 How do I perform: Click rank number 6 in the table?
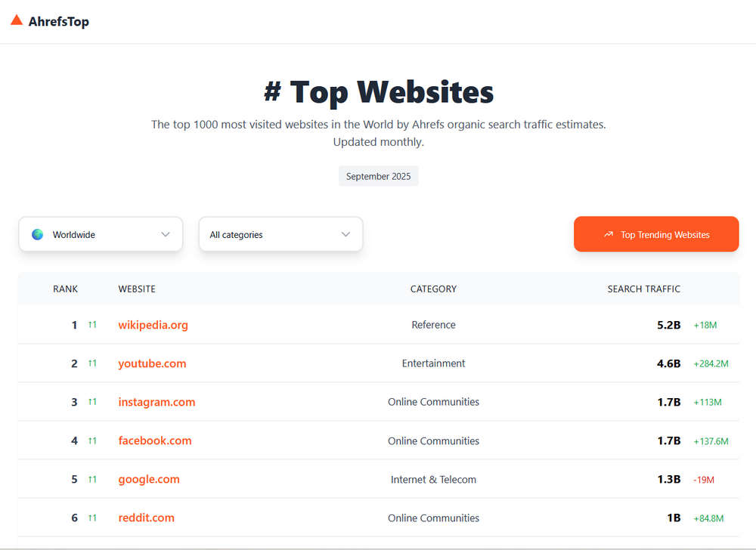point(74,518)
